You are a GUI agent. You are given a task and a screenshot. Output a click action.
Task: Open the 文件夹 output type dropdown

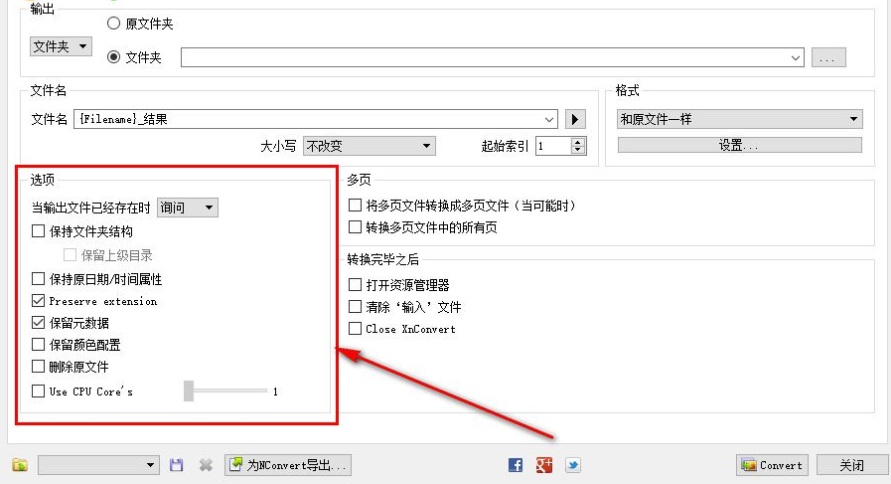click(x=61, y=46)
